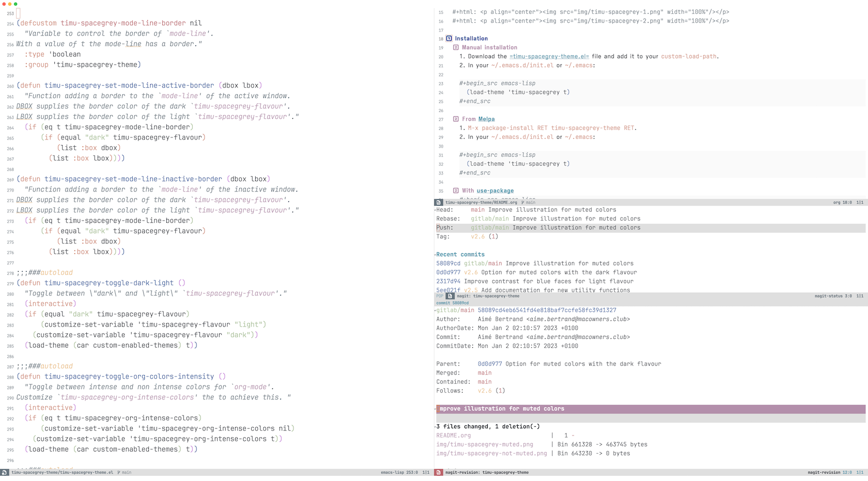Open commit 0d0d977 in Recent commits
Image resolution: width=868 pixels, height=481 pixels.
tap(448, 272)
